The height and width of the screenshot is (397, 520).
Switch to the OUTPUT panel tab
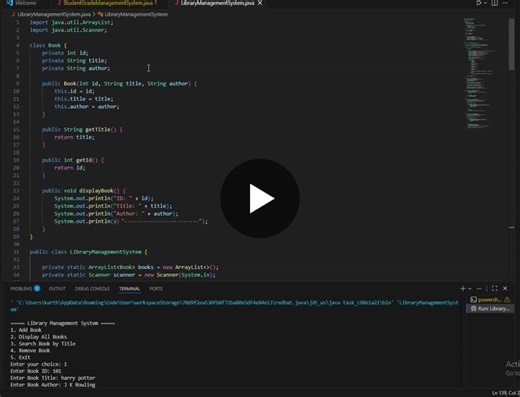pyautogui.click(x=57, y=289)
